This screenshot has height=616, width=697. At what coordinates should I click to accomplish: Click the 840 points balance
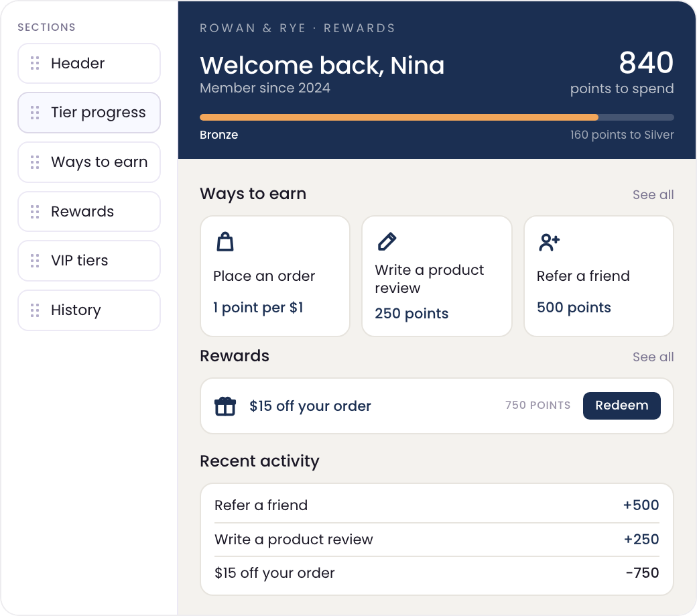(x=646, y=62)
